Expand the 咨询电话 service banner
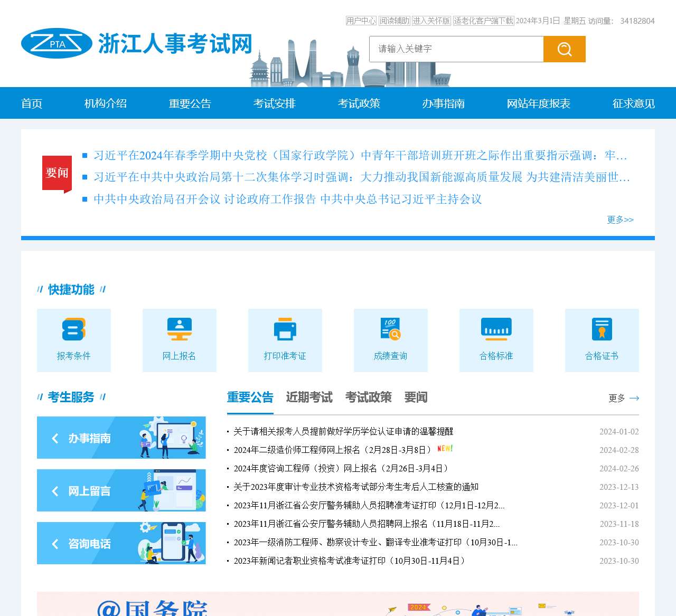Screen dimensions: 676x616 121,543
